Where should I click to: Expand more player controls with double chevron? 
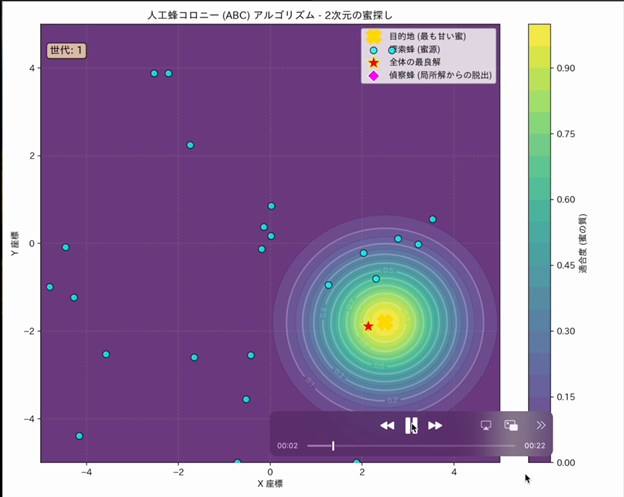(541, 425)
